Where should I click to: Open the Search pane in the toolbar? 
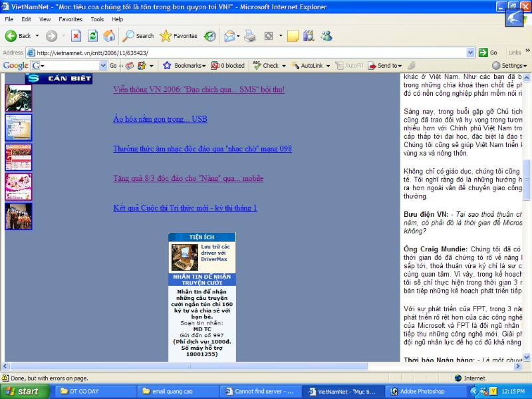pyautogui.click(x=138, y=36)
